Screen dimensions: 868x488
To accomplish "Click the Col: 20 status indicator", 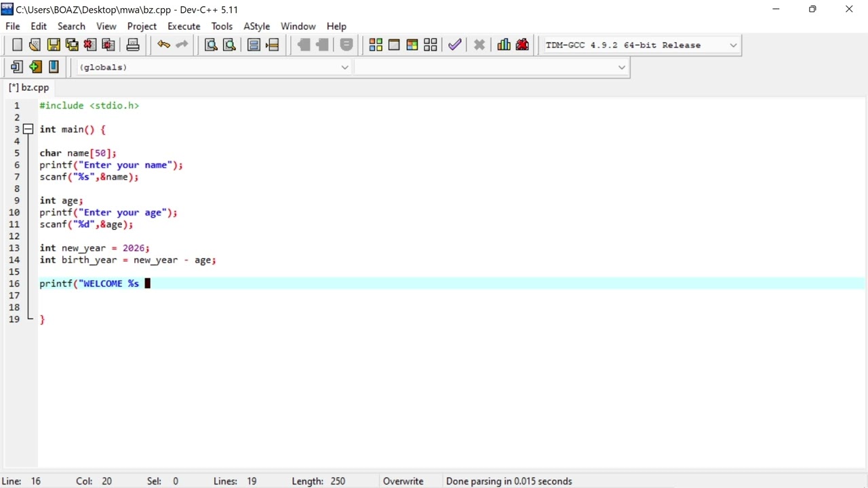I will point(94,481).
